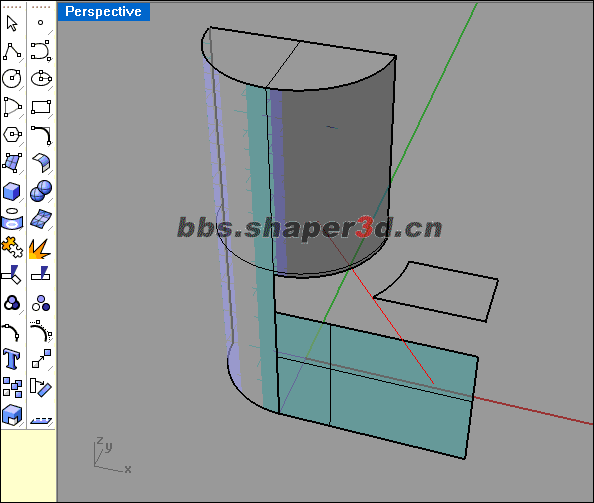Activate the Circle tool
The height and width of the screenshot is (503, 594).
[x=12, y=78]
